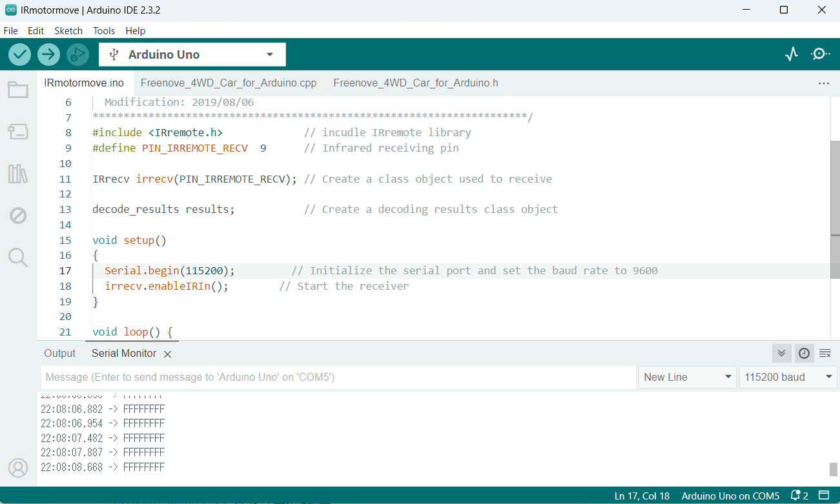Click the 22:08:06.882 serial output row
The width and height of the screenshot is (840, 504).
[x=103, y=409]
